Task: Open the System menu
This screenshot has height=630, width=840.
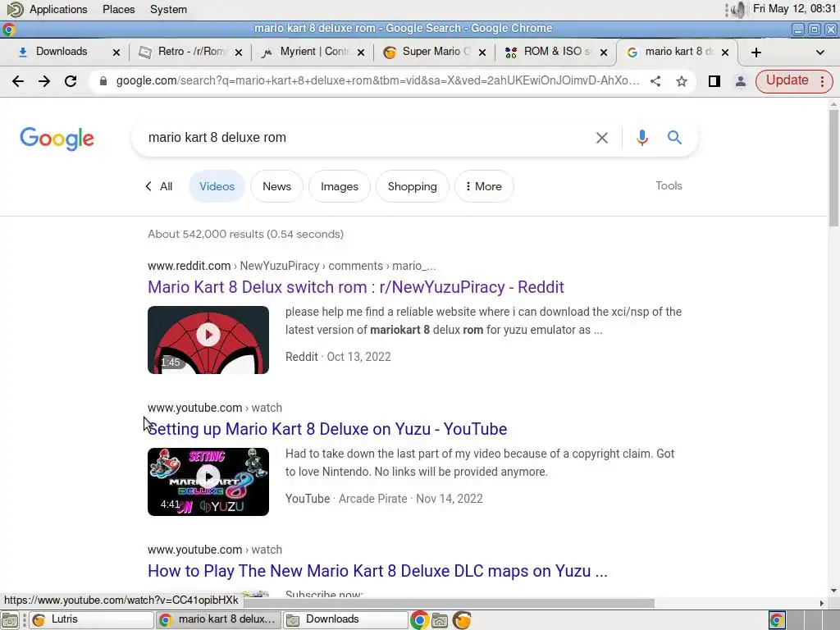Action: coord(168,9)
